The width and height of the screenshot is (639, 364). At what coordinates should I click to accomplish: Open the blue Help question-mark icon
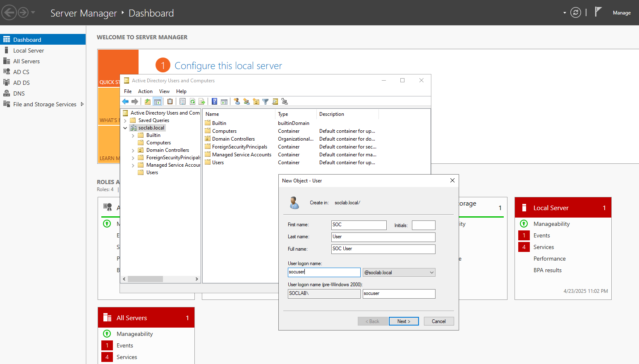click(215, 101)
